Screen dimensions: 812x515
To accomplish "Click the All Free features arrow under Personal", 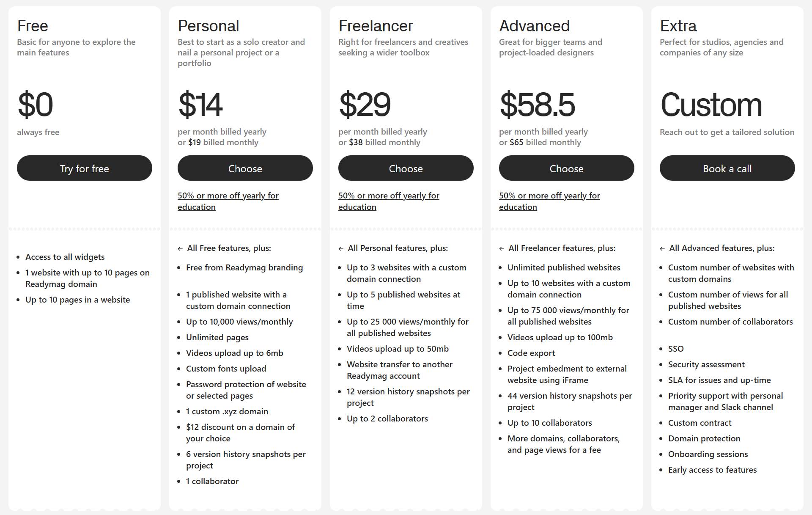I will click(180, 248).
